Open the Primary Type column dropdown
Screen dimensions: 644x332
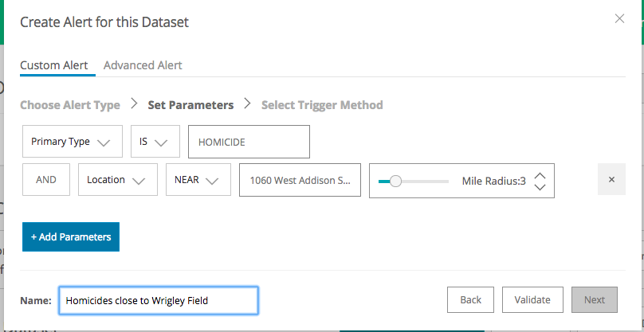pyautogui.click(x=73, y=142)
